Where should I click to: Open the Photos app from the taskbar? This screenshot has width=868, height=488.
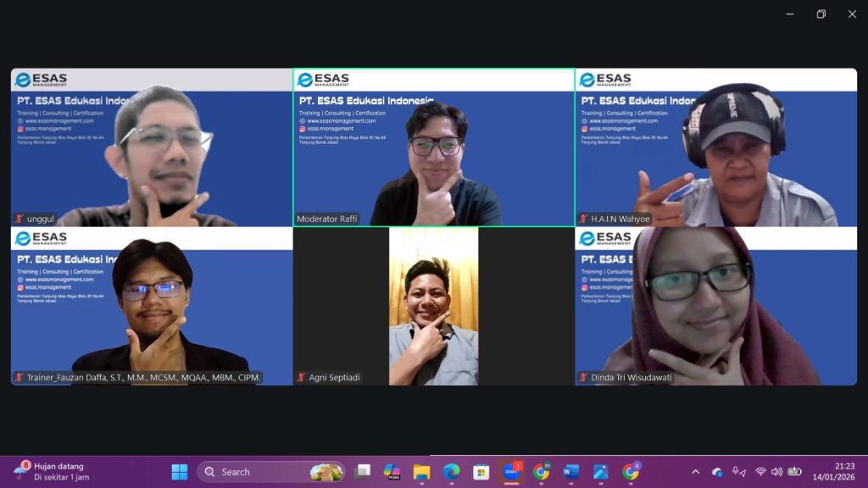click(600, 472)
